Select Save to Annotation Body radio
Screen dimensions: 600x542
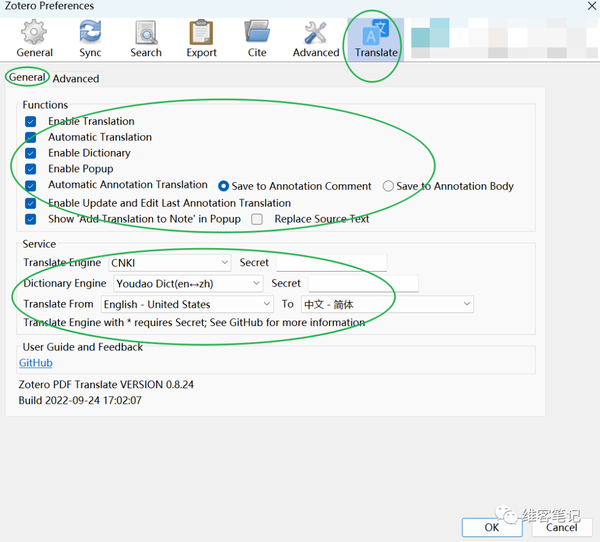click(388, 186)
